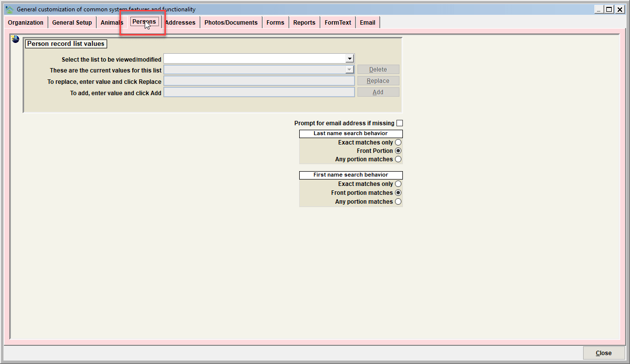Screen dimensions: 630x364
Task: Select Exact matches only for first name
Action: pos(398,184)
